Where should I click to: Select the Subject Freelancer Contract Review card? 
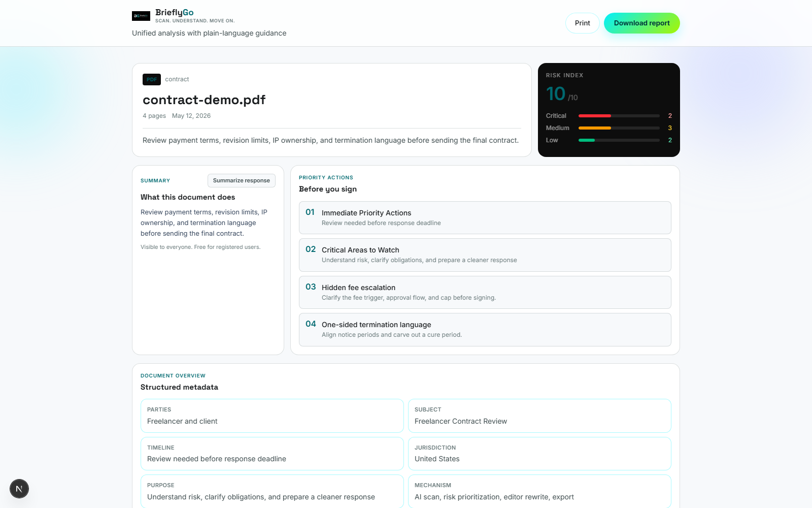point(539,416)
